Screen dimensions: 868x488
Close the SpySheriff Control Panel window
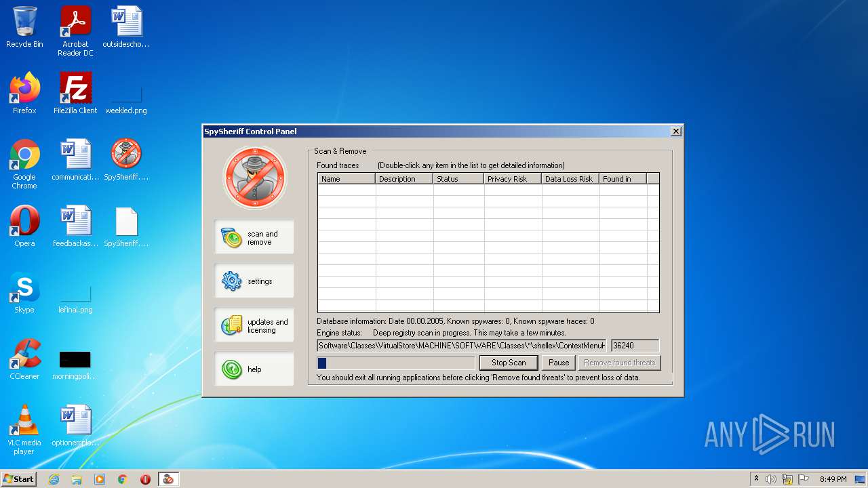pos(675,131)
